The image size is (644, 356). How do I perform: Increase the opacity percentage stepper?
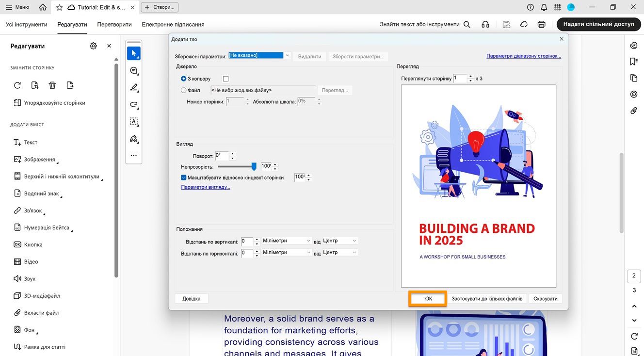coord(275,164)
